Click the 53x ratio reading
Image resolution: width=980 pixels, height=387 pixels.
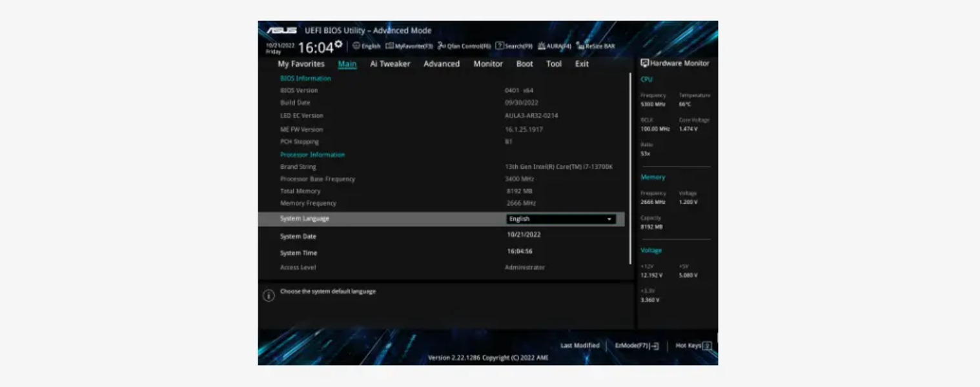(646, 154)
